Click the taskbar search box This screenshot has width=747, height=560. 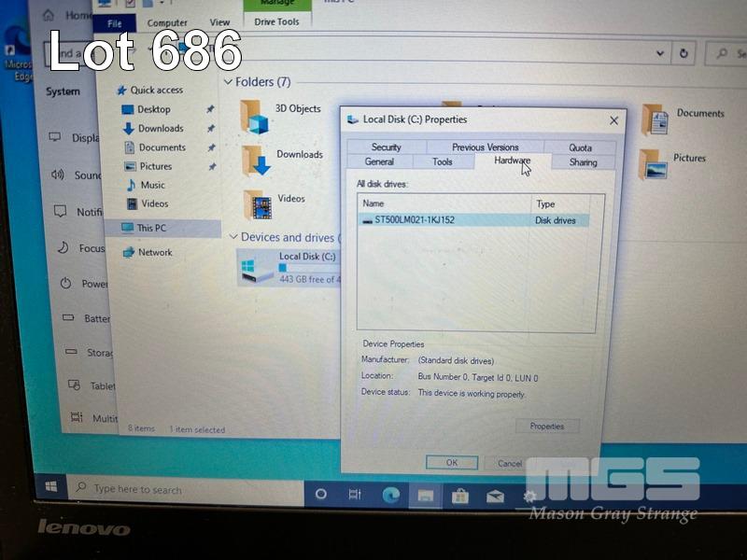[x=187, y=489]
